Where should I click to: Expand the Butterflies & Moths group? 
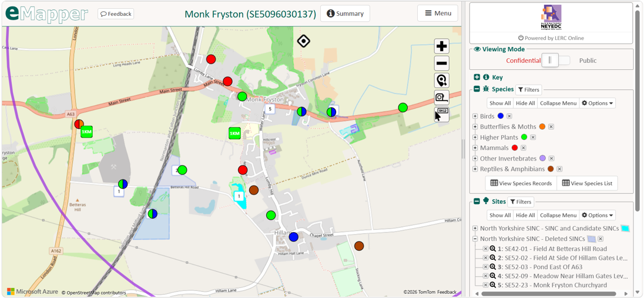tap(475, 126)
